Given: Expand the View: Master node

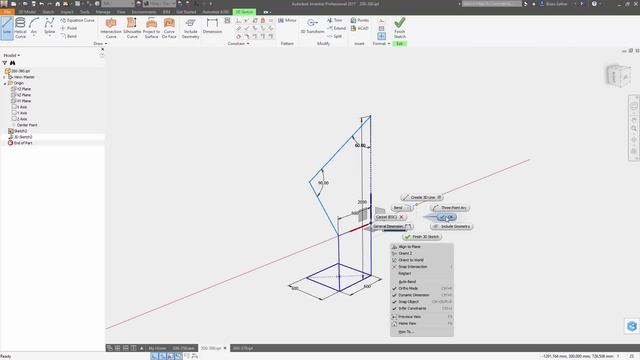Looking at the screenshot, I should 5,77.
